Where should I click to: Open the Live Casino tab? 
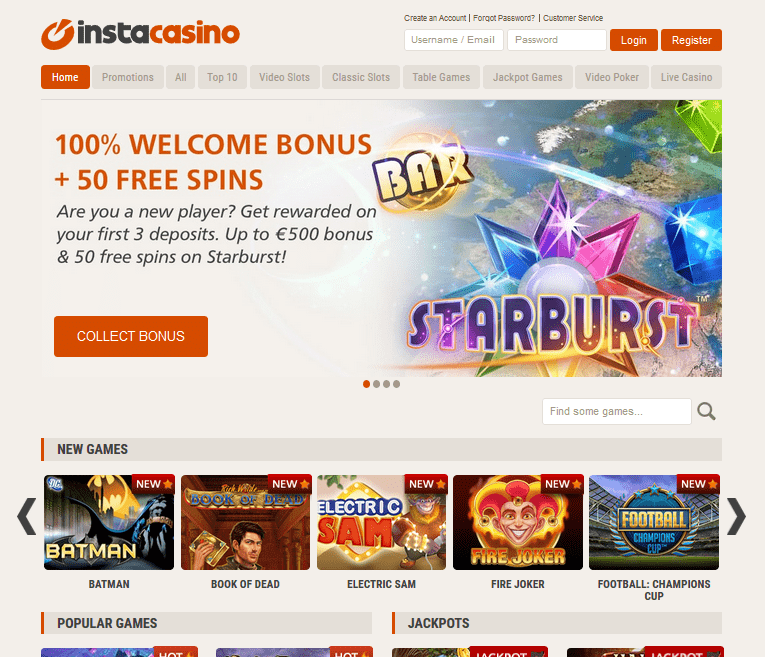point(686,77)
